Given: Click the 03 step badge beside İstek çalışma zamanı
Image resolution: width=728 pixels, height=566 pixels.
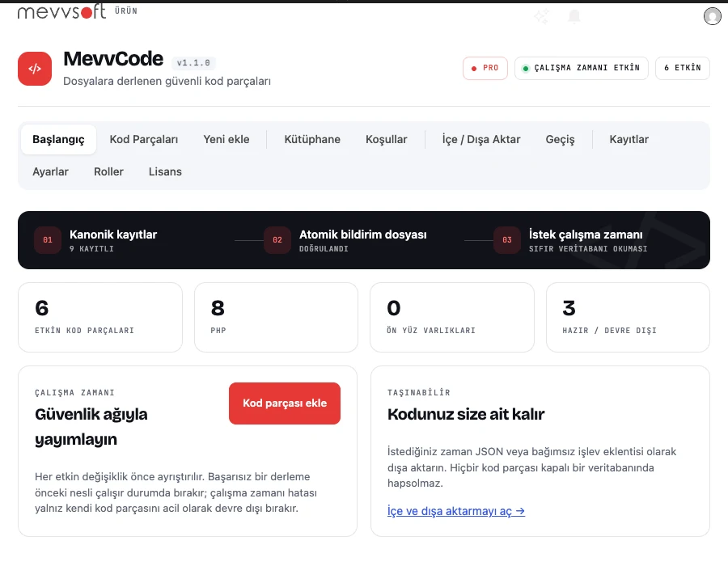Looking at the screenshot, I should point(507,240).
